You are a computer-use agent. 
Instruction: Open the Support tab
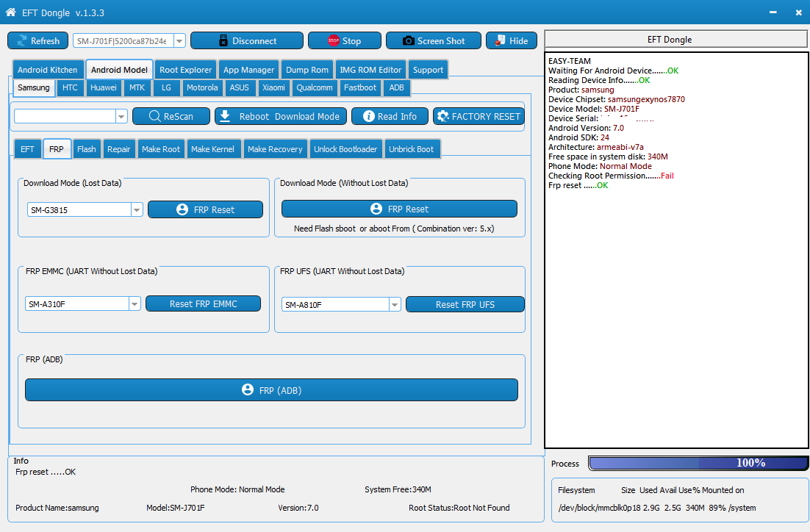pos(428,70)
